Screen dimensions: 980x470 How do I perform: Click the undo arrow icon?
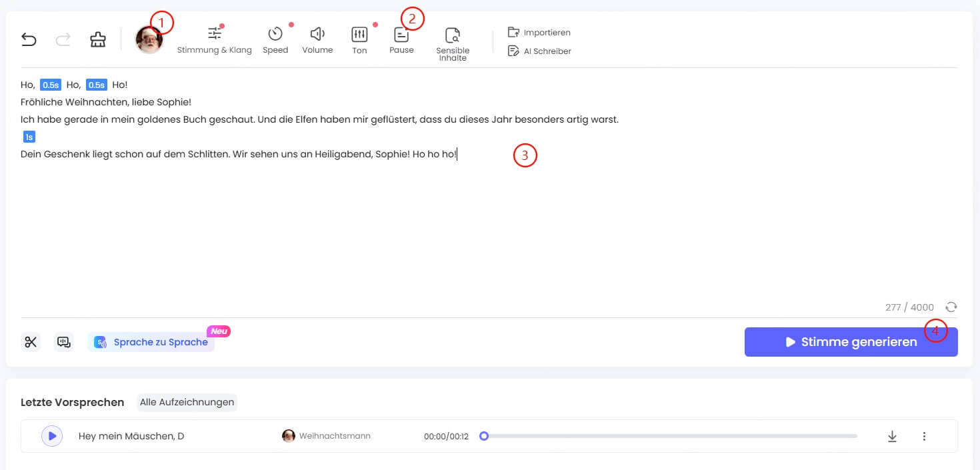29,40
